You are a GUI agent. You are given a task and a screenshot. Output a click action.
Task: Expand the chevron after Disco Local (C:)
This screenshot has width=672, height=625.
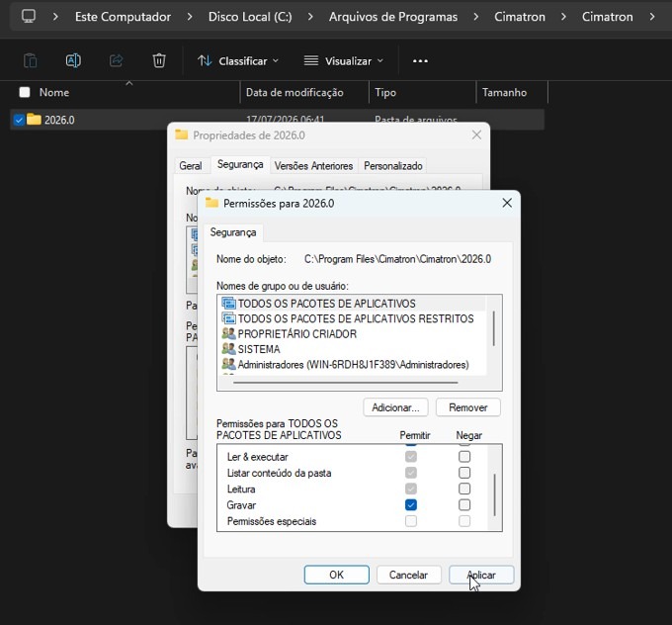[x=310, y=17]
